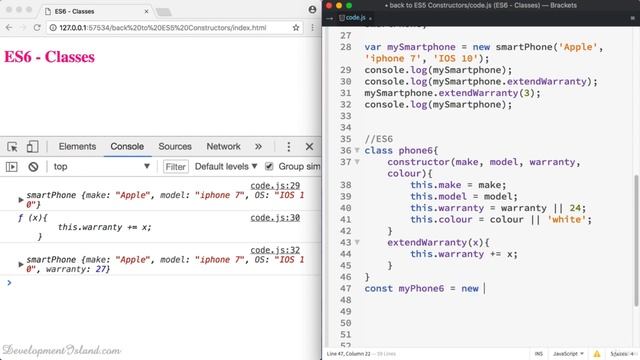Click the linting warning triangle icon

click(597, 354)
